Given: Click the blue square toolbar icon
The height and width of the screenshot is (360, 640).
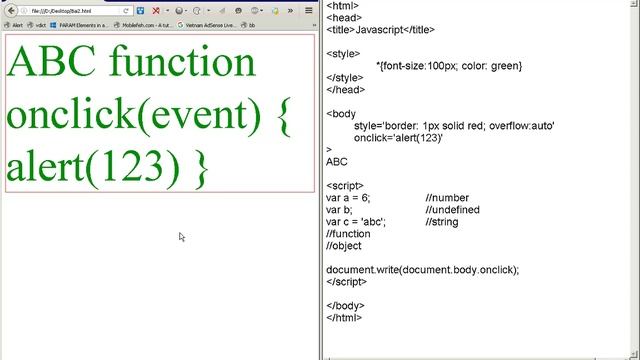Looking at the screenshot, I should click(x=140, y=11).
